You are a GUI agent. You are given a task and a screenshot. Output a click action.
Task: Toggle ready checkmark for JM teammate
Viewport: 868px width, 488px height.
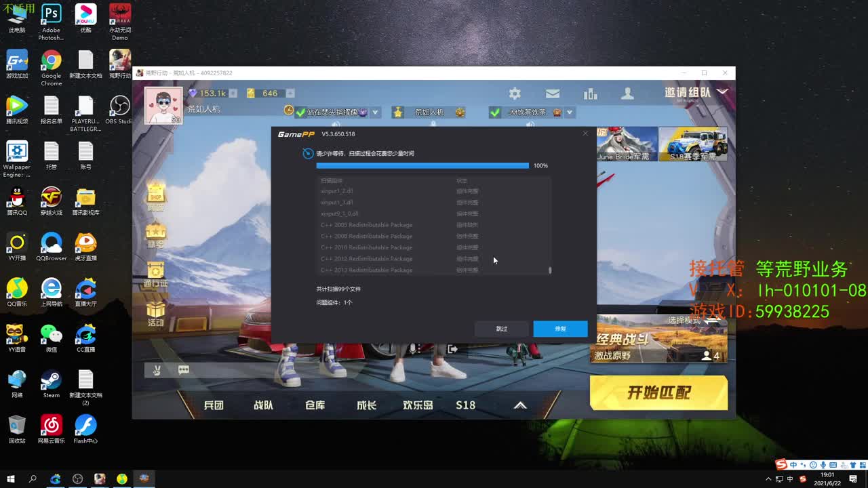pos(495,113)
